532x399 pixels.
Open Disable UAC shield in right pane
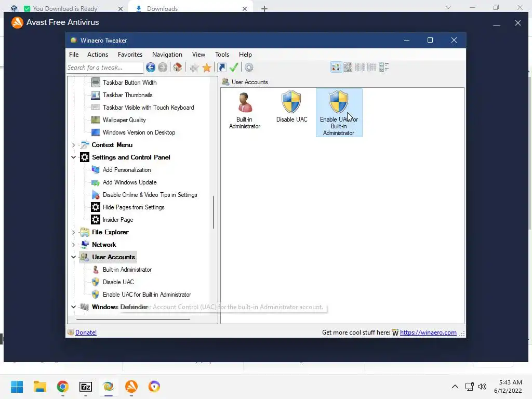click(x=291, y=107)
